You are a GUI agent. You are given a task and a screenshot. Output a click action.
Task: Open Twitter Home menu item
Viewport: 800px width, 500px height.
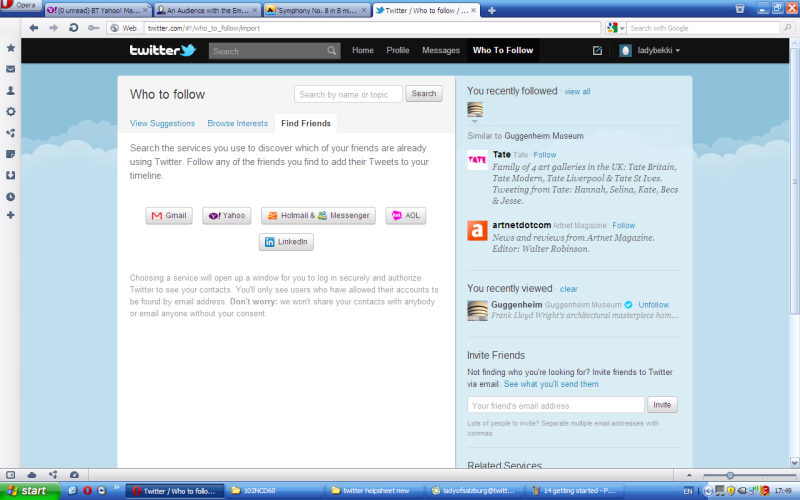[x=363, y=51]
